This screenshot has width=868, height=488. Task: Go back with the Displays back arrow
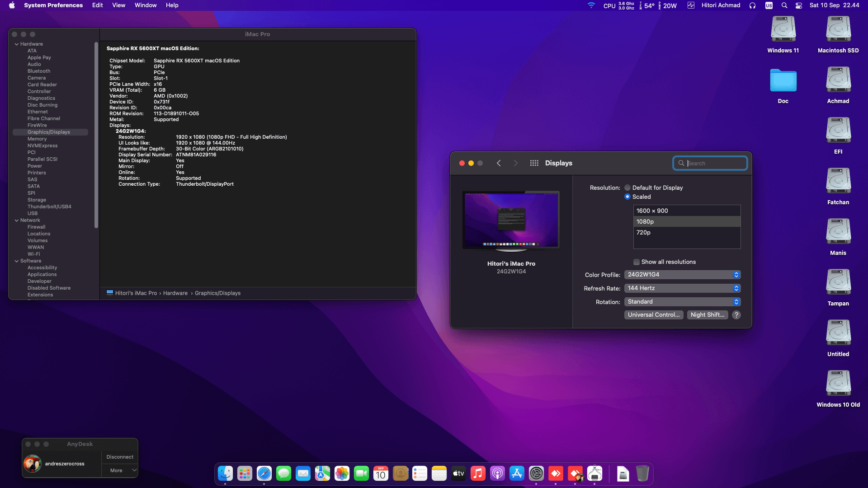499,163
